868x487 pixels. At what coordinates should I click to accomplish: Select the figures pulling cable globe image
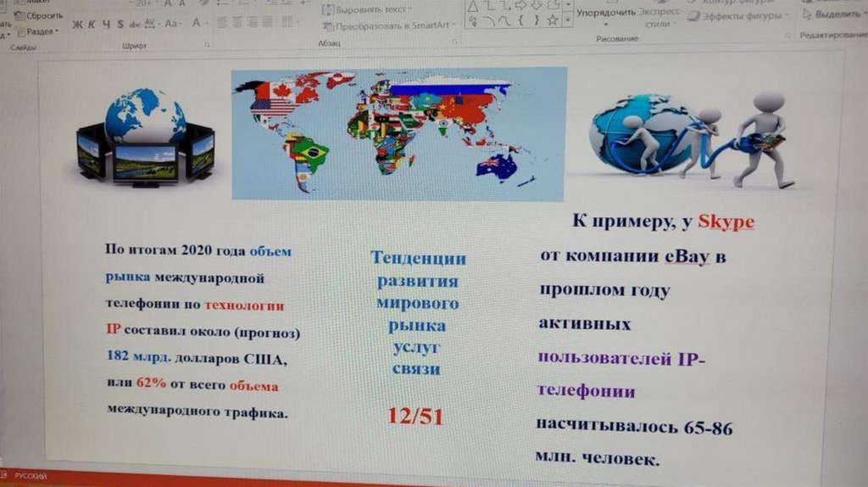tap(693, 141)
